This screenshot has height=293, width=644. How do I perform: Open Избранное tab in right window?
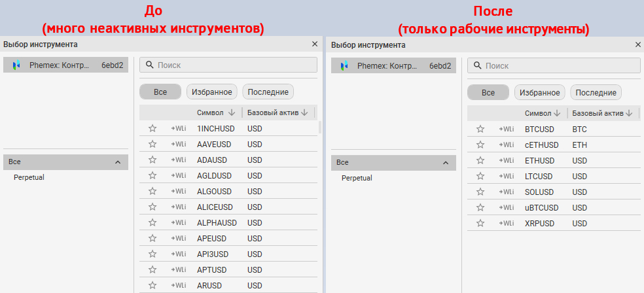click(540, 93)
